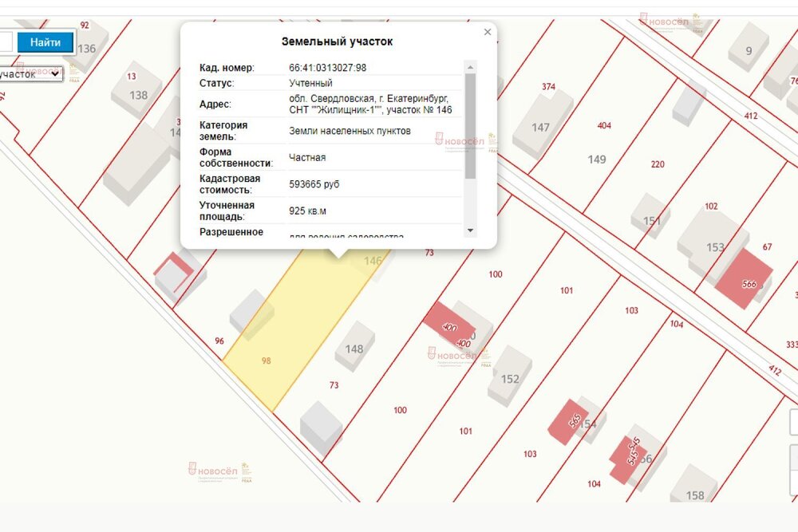This screenshot has width=798, height=532.
Task: Click building 152 on the map
Action: tap(510, 376)
